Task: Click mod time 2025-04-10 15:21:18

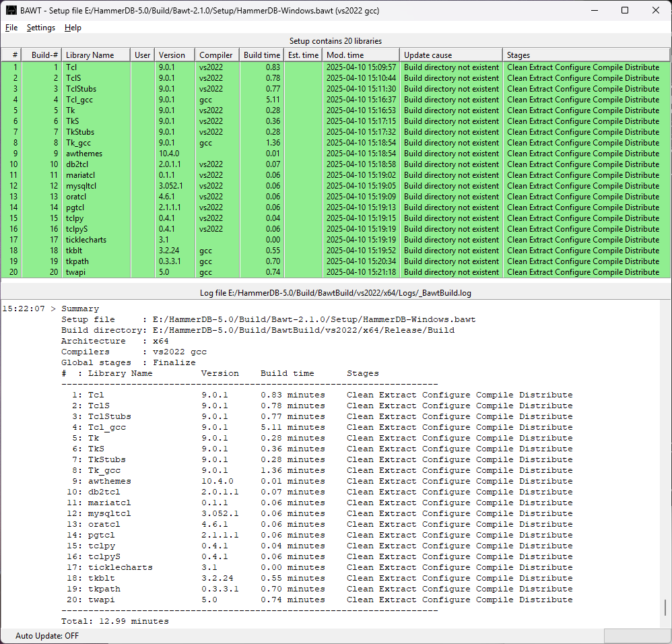Action: pyautogui.click(x=361, y=272)
